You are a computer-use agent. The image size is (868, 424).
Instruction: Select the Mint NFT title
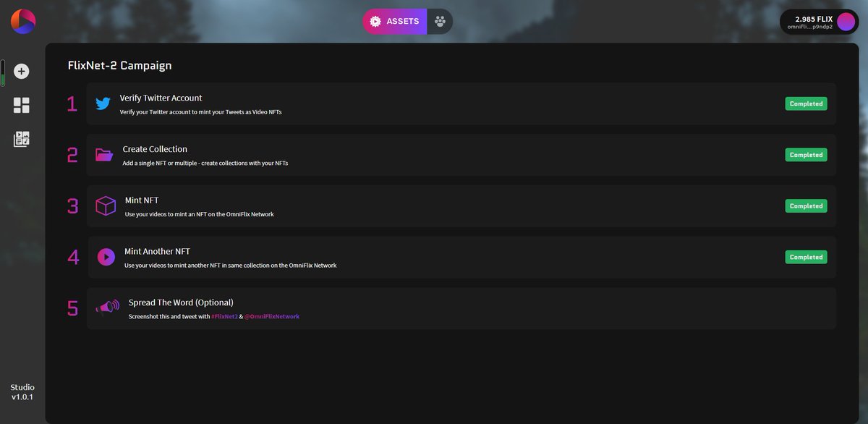(x=142, y=200)
